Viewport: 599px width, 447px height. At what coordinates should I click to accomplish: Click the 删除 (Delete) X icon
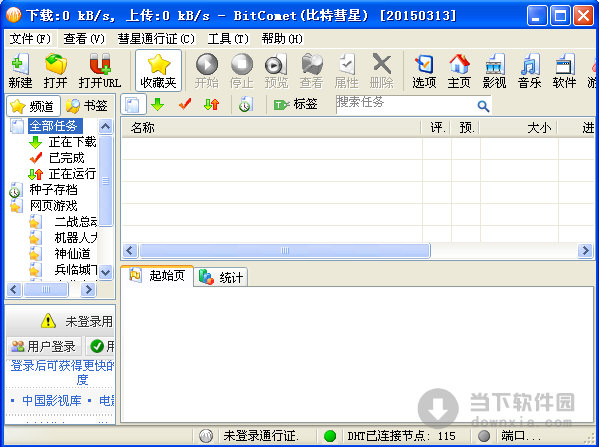click(x=381, y=71)
